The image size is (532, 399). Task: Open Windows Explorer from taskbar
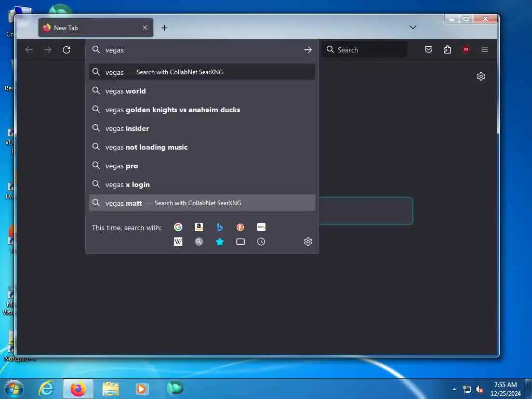111,389
